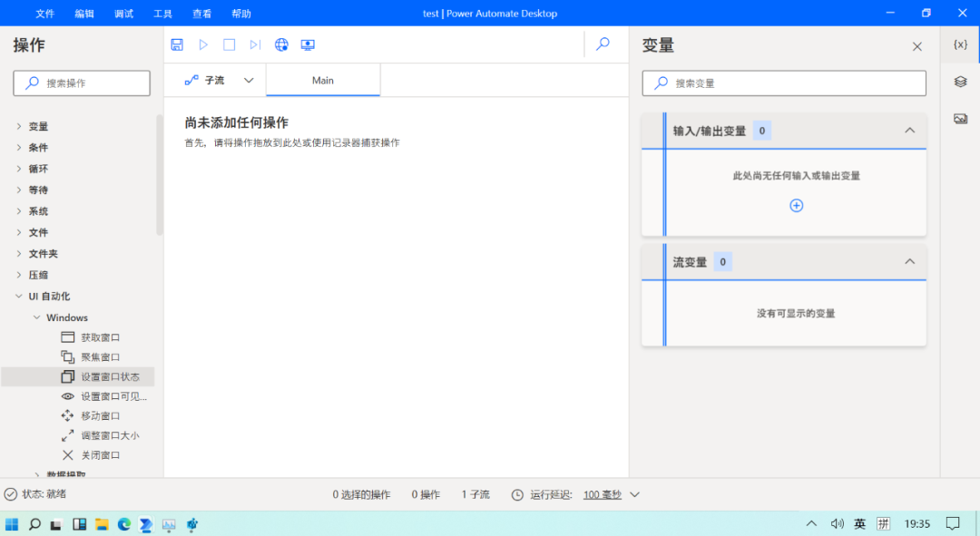Open Microsoft Edge from the taskbar
The image size is (980, 536).
[x=124, y=524]
